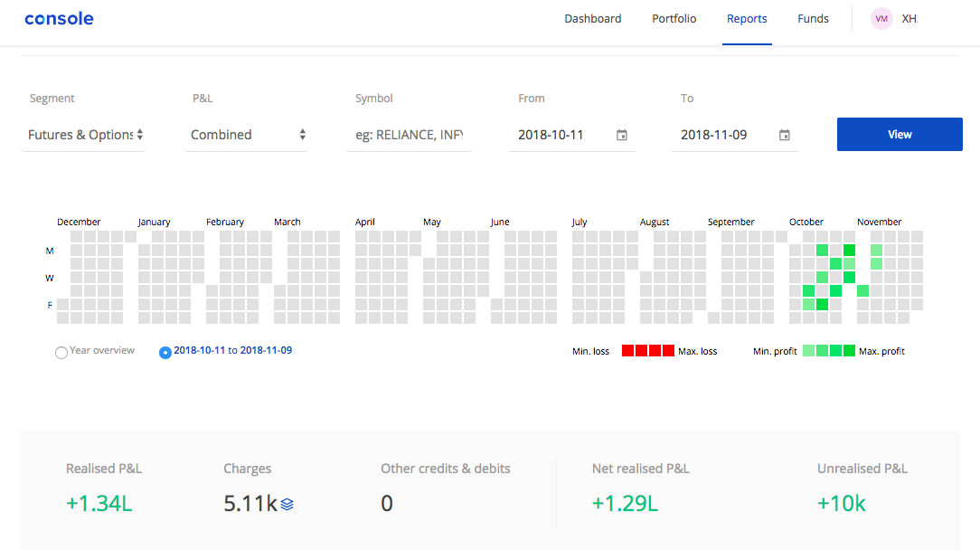Image resolution: width=980 pixels, height=550 pixels.
Task: Click the Max. loss red swatch
Action: [x=668, y=350]
